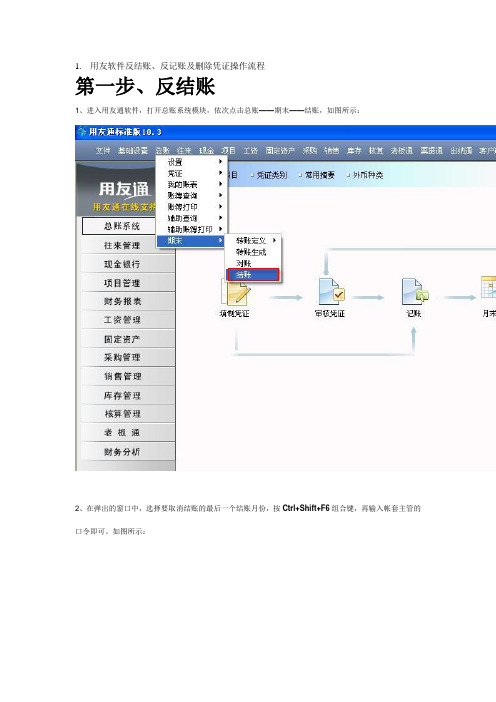Select 凭证 in the 总账 dropdown

coord(192,173)
